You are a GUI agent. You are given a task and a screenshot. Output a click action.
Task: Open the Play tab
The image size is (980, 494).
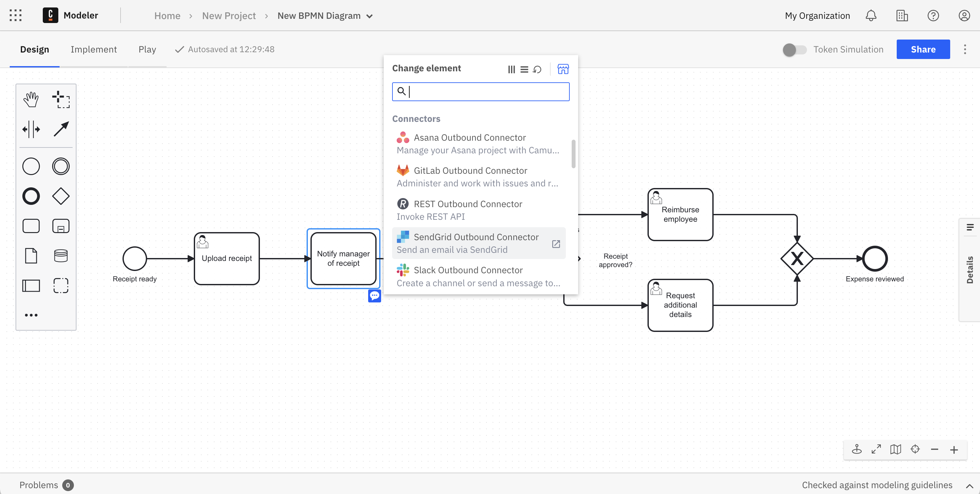coord(147,50)
